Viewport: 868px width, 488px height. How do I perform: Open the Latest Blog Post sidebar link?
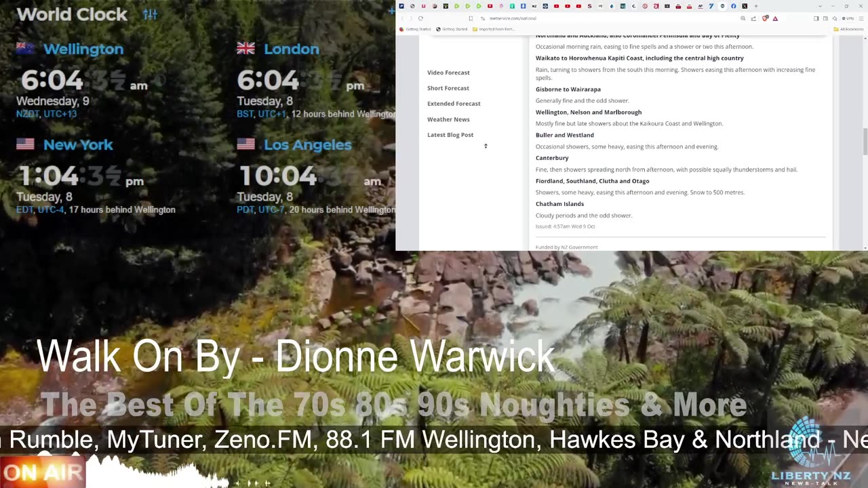(450, 135)
